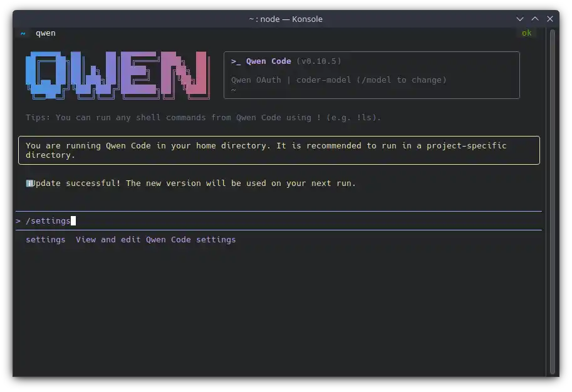Click the green ok status indicator
Image resolution: width=572 pixels, height=392 pixels.
coord(526,33)
